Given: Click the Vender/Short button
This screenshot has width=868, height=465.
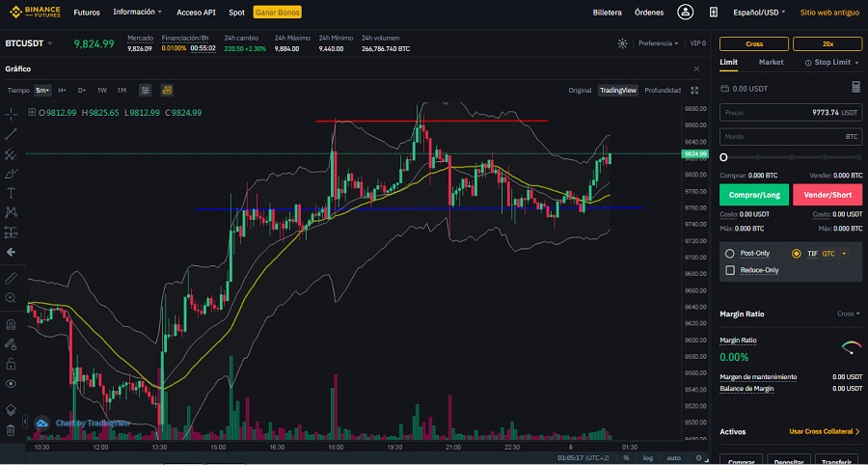Looking at the screenshot, I should 827,194.
